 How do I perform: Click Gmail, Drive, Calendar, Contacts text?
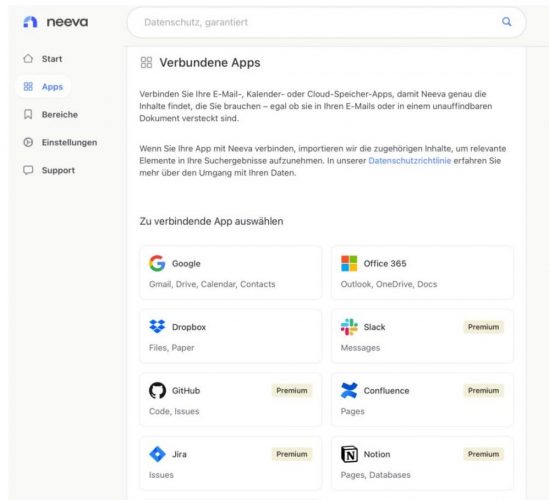[x=212, y=284]
